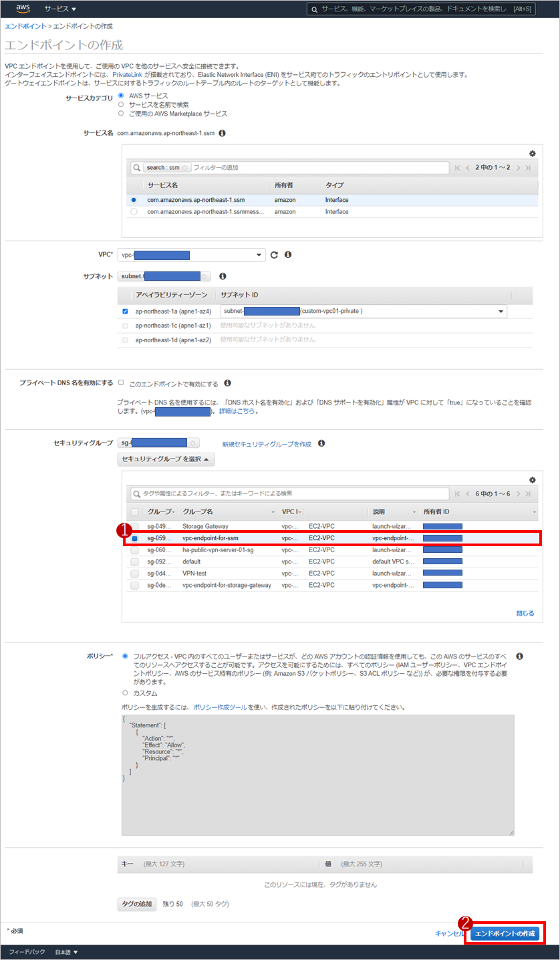Screen dimensions: 560x960
Task: Open the VPC selection dropdown
Action: click(191, 255)
